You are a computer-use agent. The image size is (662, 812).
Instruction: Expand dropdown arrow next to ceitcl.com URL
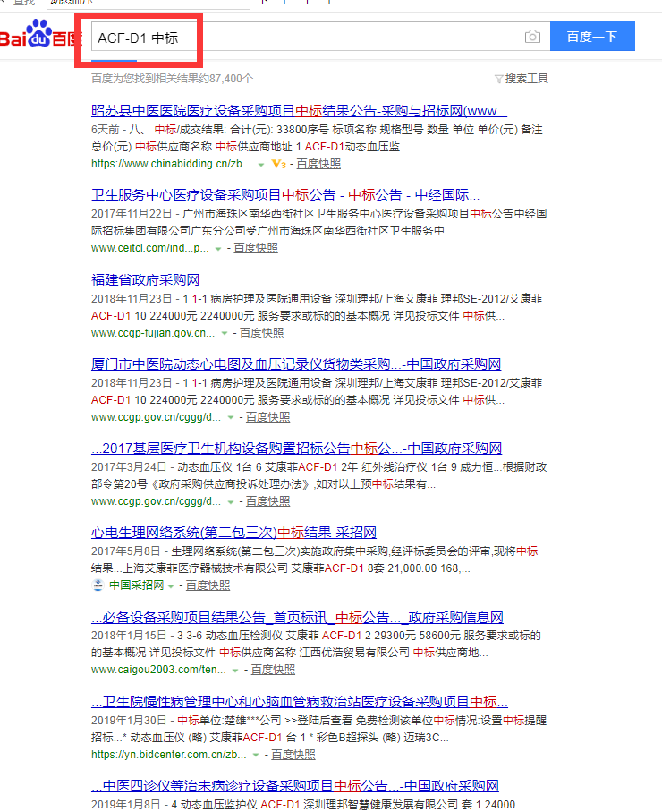pyautogui.click(x=218, y=249)
